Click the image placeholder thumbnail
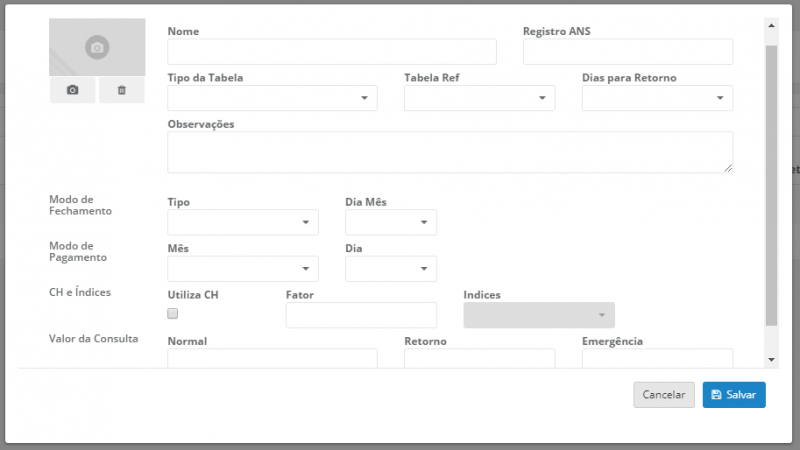The image size is (800, 450). point(96,47)
